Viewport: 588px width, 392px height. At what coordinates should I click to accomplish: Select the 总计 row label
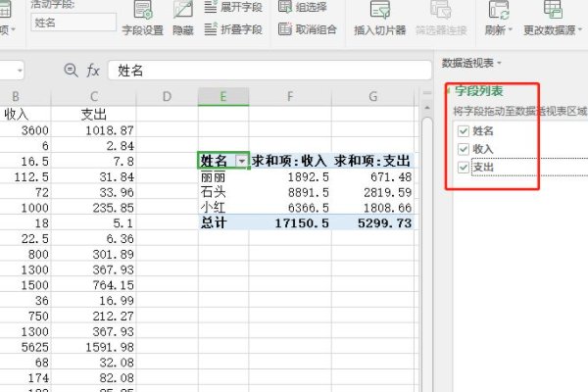(223, 222)
